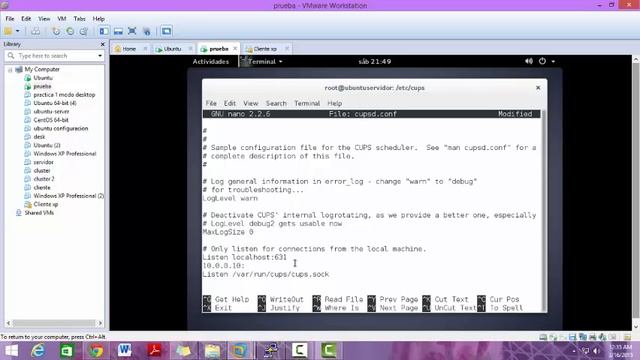
Task: Open the terminal Edit menu
Action: coord(230,103)
